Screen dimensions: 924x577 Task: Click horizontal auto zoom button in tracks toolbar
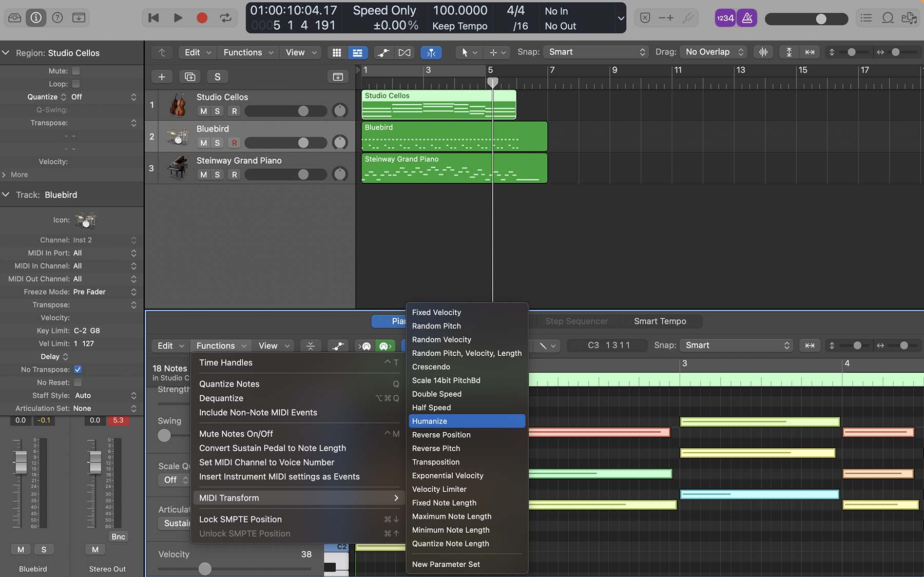point(810,52)
